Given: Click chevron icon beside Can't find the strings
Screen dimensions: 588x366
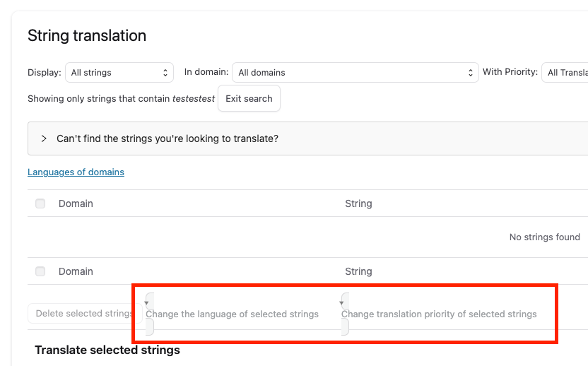Looking at the screenshot, I should tap(44, 138).
